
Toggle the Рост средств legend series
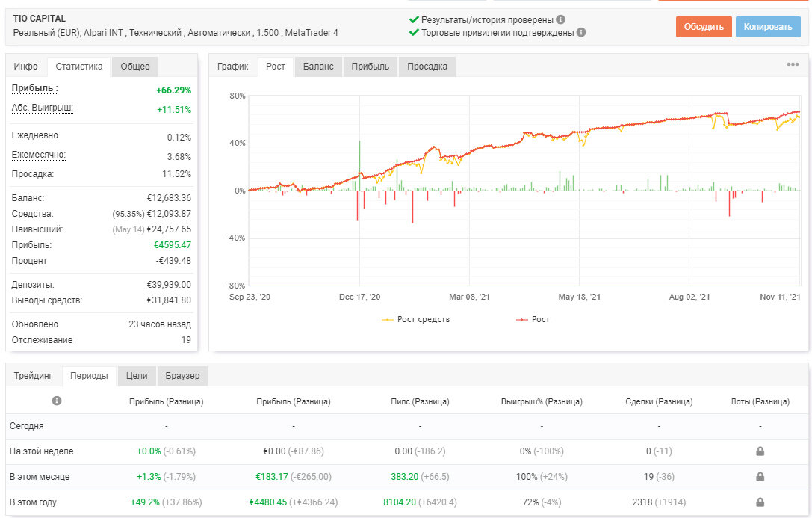pos(416,320)
